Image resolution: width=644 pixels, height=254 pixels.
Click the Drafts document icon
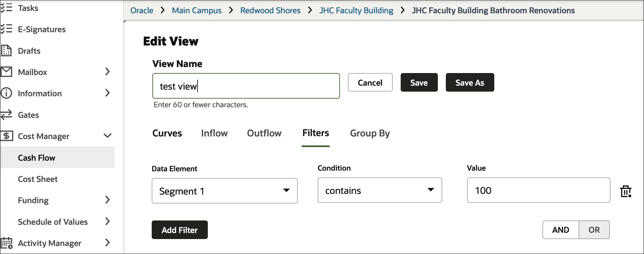[6, 50]
